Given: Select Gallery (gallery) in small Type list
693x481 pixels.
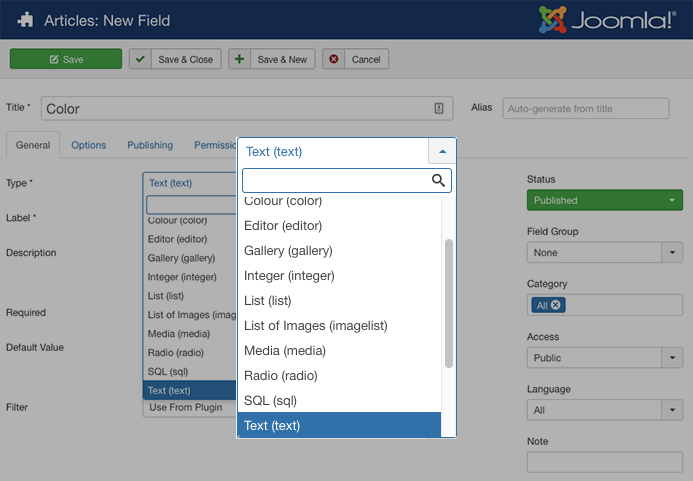Looking at the screenshot, I should (190, 258).
